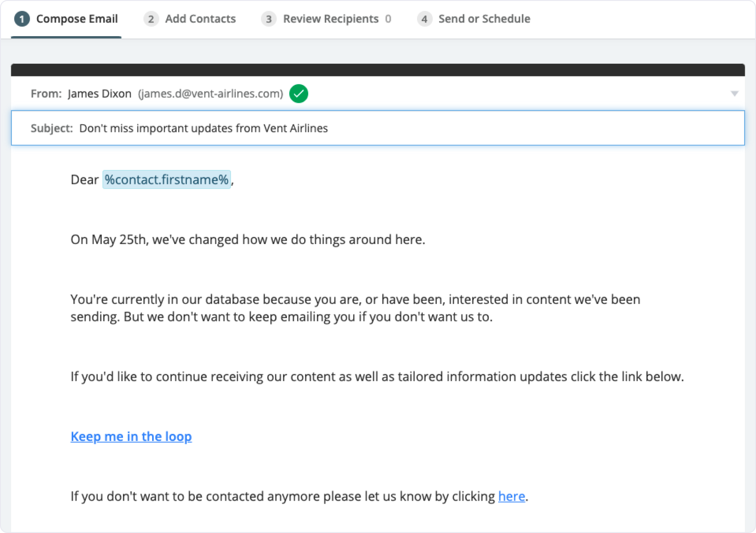Click the 'You're currently in our database' paragraph
This screenshot has width=756, height=533.
[x=355, y=308]
